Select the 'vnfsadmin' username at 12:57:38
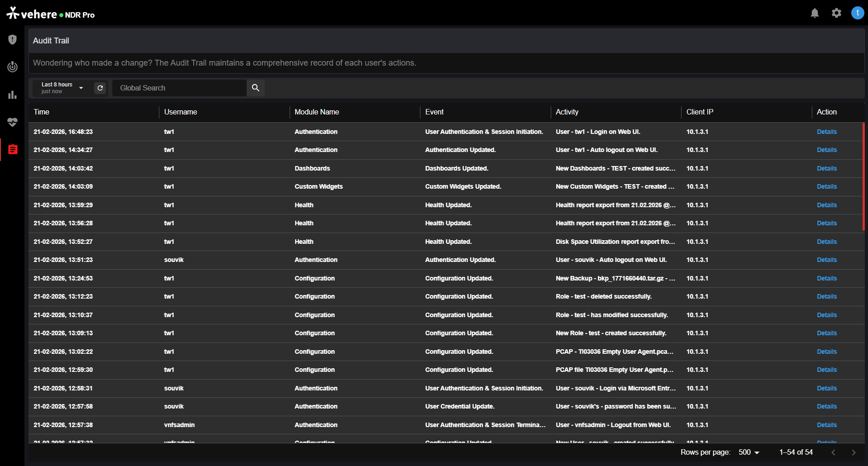The image size is (868, 466). (179, 425)
